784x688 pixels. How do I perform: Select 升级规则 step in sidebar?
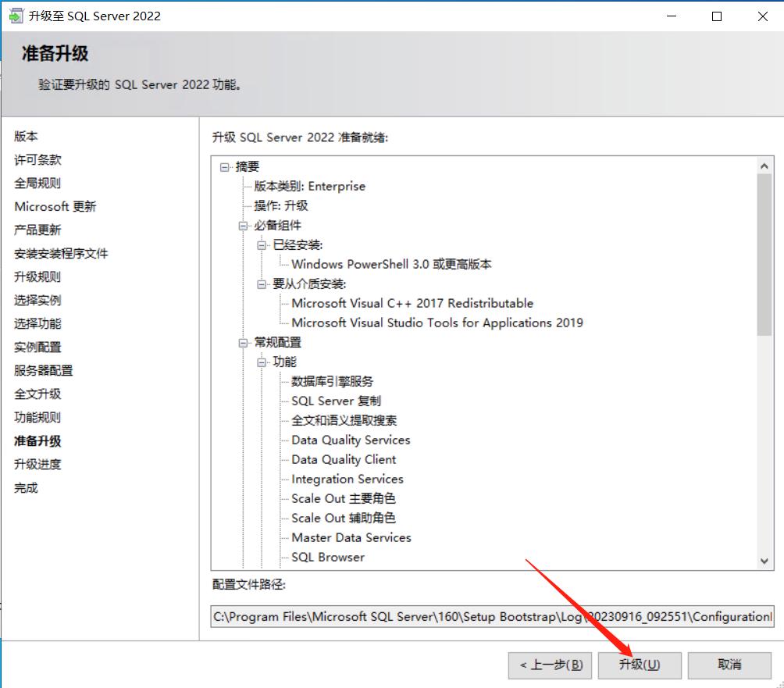point(37,276)
